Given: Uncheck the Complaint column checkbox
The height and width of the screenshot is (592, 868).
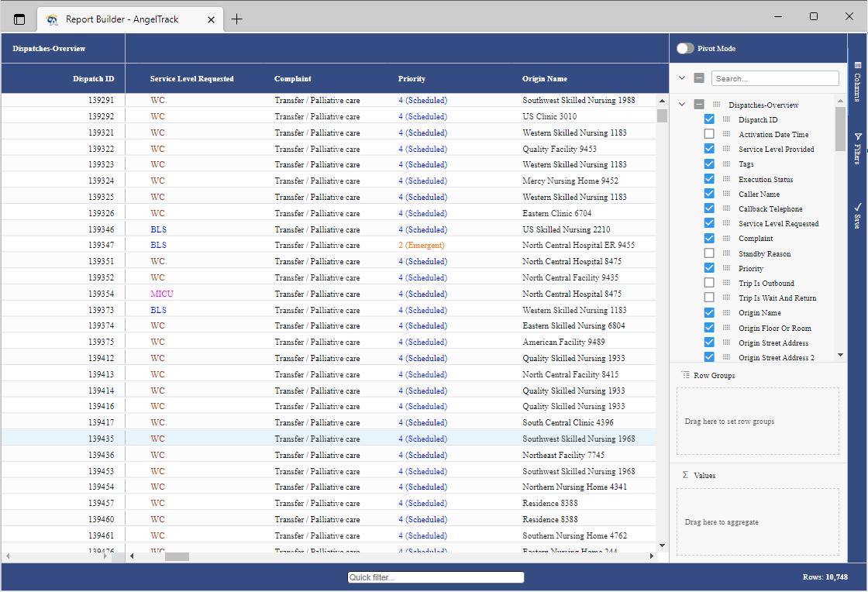Looking at the screenshot, I should click(708, 238).
